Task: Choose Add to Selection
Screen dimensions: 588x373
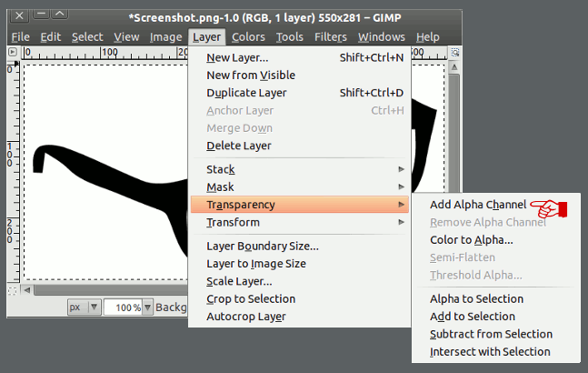Action: [x=495, y=317]
